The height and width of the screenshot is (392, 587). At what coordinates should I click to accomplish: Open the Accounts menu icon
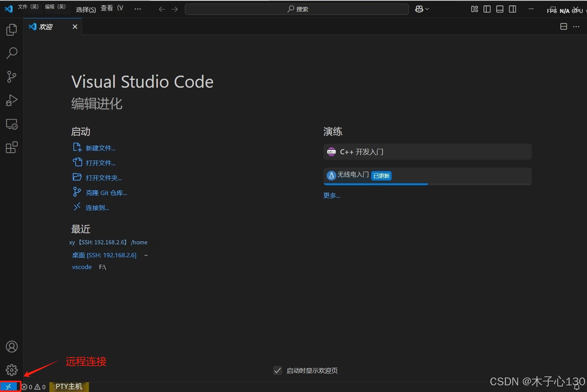click(12, 347)
